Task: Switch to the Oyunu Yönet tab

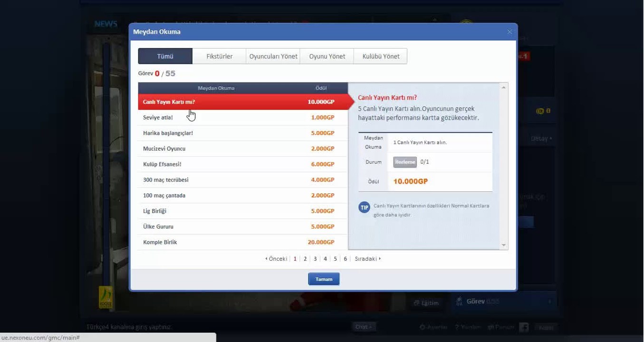Action: point(327,56)
